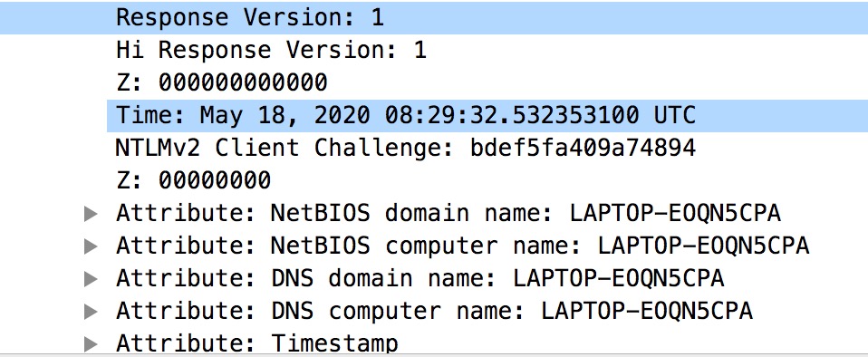Select the Time field row
This screenshot has width=868, height=357.
[x=487, y=116]
